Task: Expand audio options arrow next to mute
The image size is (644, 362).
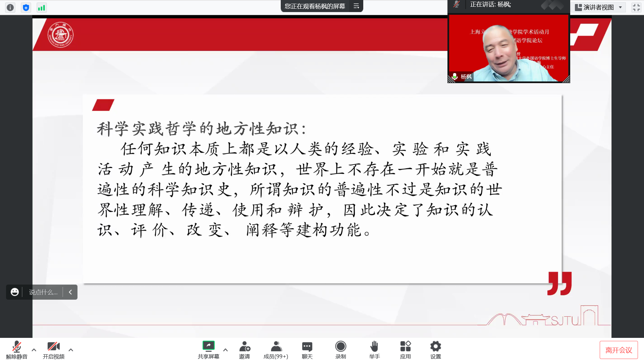Action: pos(34,350)
